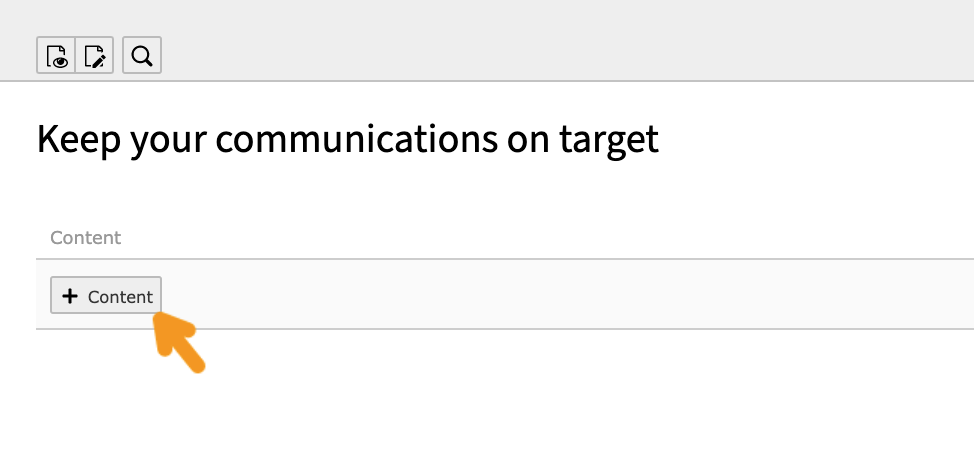Click the View webpage icon
This screenshot has width=974, height=452.
pos(56,56)
